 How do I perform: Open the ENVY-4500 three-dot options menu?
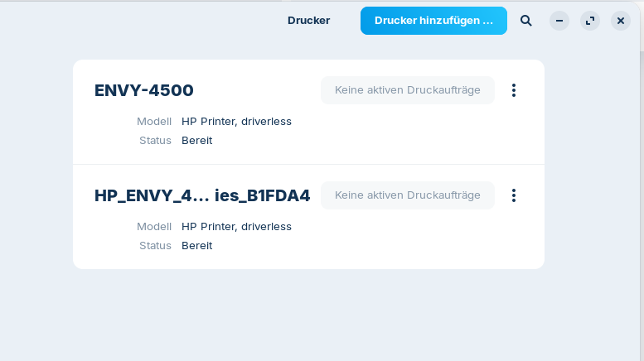514,90
